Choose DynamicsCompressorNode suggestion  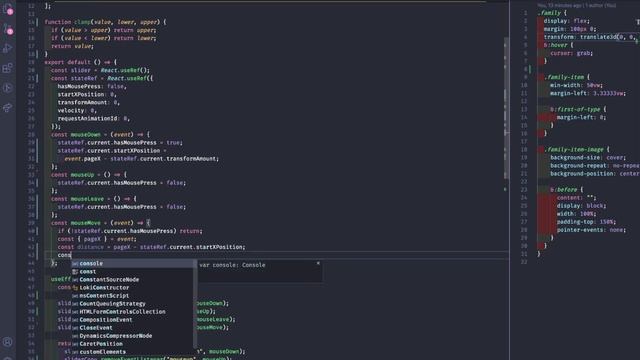coord(132,336)
